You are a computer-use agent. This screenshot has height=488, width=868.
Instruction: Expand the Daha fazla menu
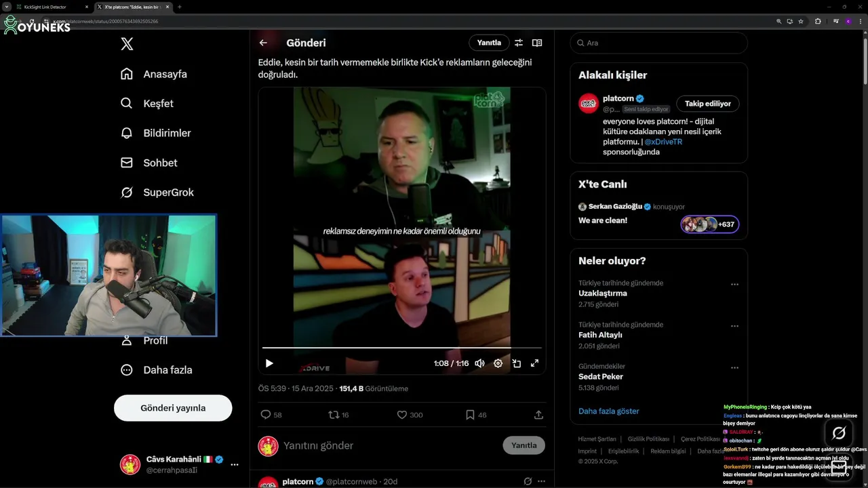click(157, 370)
